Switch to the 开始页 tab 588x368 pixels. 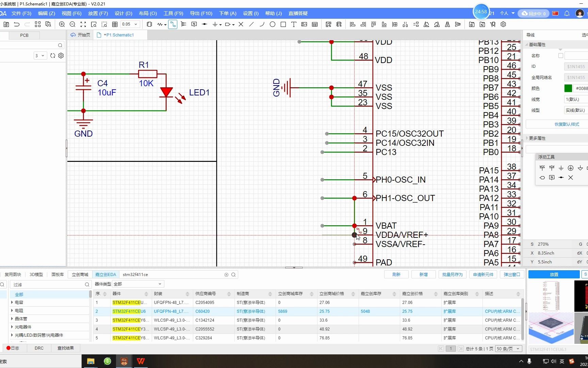click(x=80, y=35)
